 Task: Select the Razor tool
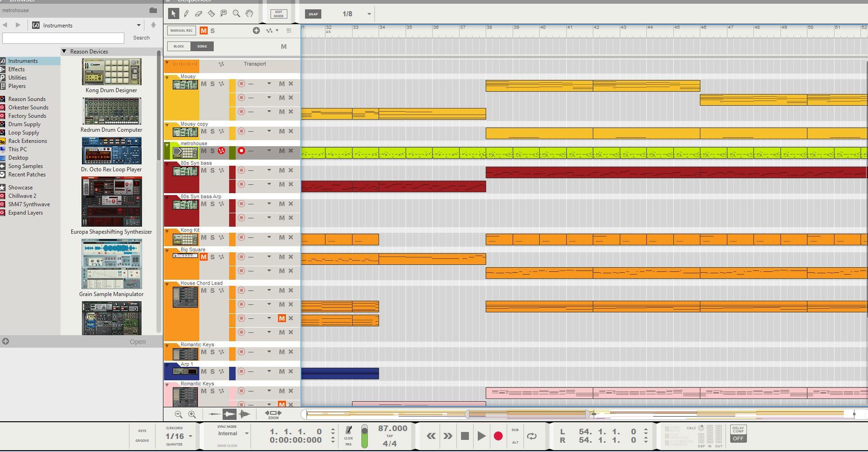point(211,14)
